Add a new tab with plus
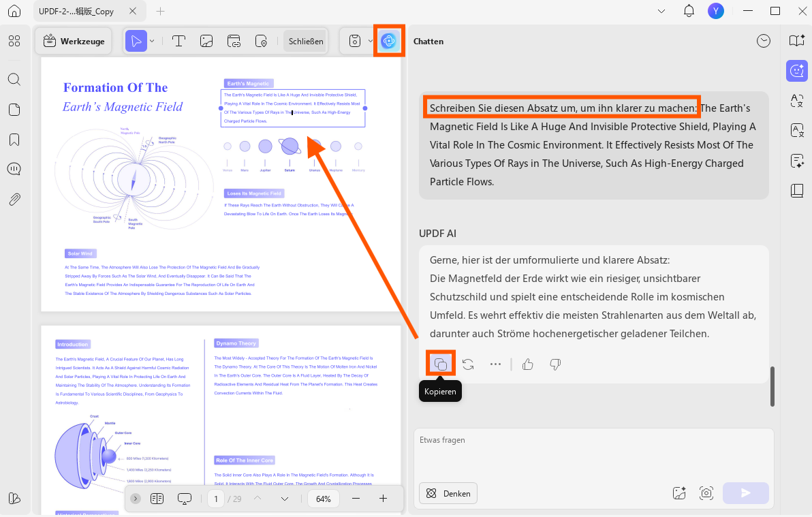The height and width of the screenshot is (517, 812). coord(161,11)
